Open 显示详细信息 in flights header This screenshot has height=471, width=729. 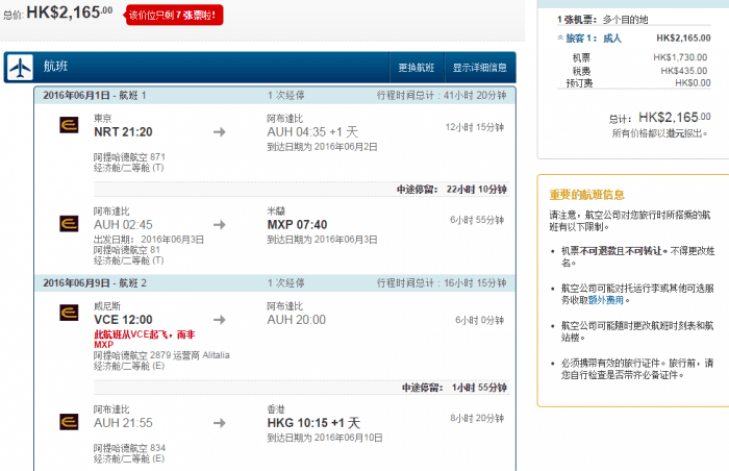pyautogui.click(x=480, y=67)
